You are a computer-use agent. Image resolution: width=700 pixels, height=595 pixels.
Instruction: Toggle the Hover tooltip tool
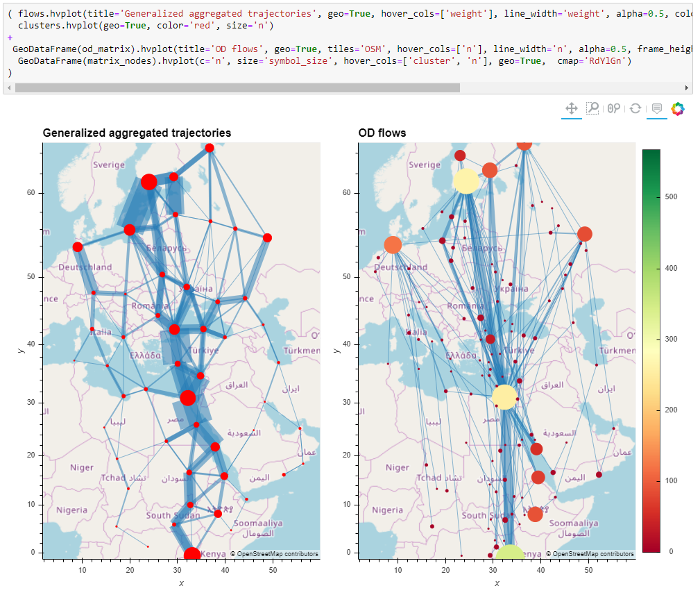pyautogui.click(x=657, y=108)
